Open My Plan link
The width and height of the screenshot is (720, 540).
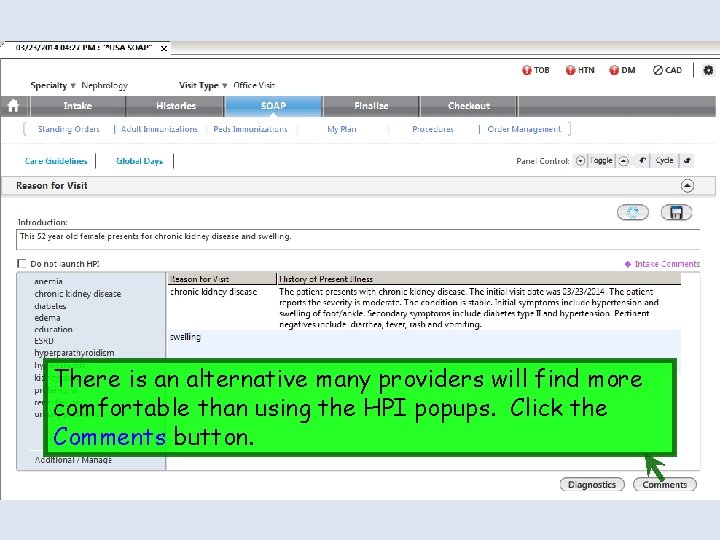pyautogui.click(x=342, y=129)
